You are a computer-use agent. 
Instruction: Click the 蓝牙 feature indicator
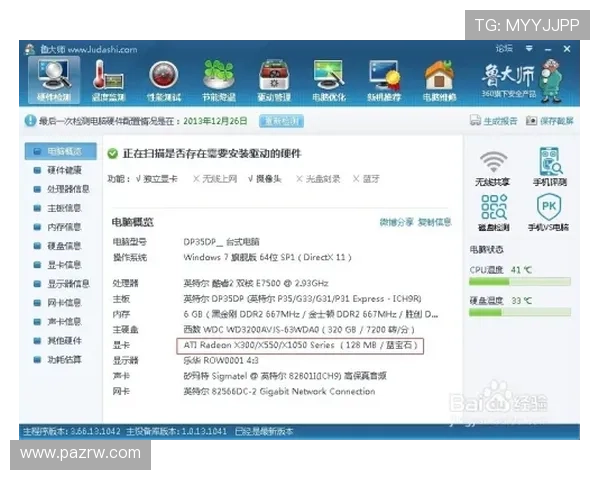(x=366, y=179)
